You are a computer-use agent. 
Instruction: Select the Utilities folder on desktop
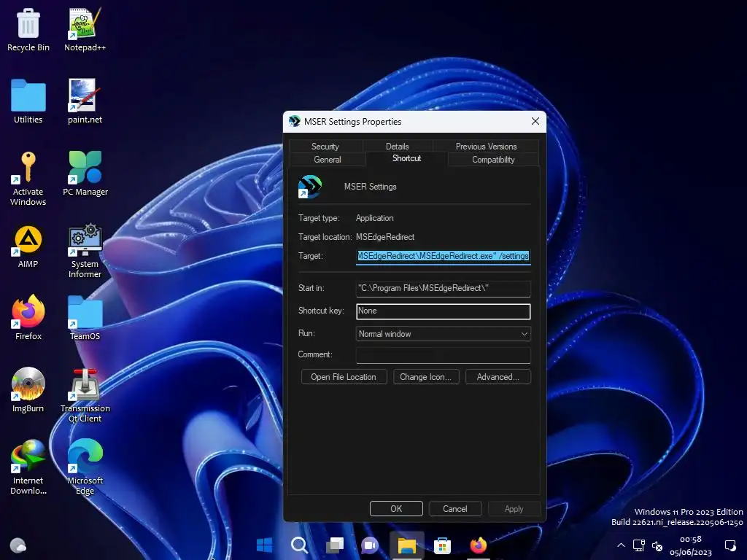(28, 102)
